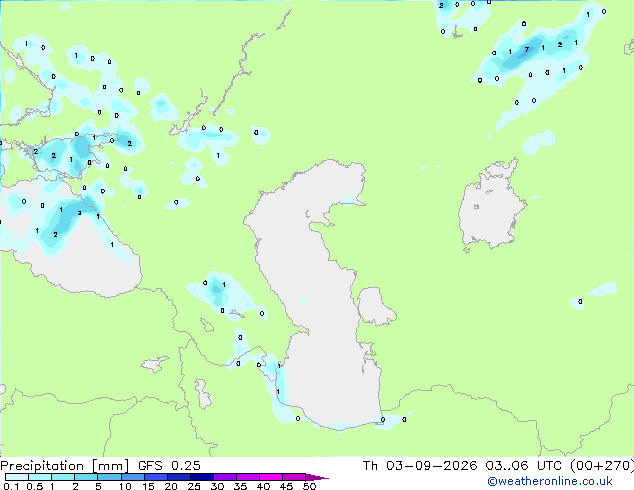This screenshot has width=634, height=490.
Task: Click the purple arrow end of the legend
Action: tap(317, 477)
